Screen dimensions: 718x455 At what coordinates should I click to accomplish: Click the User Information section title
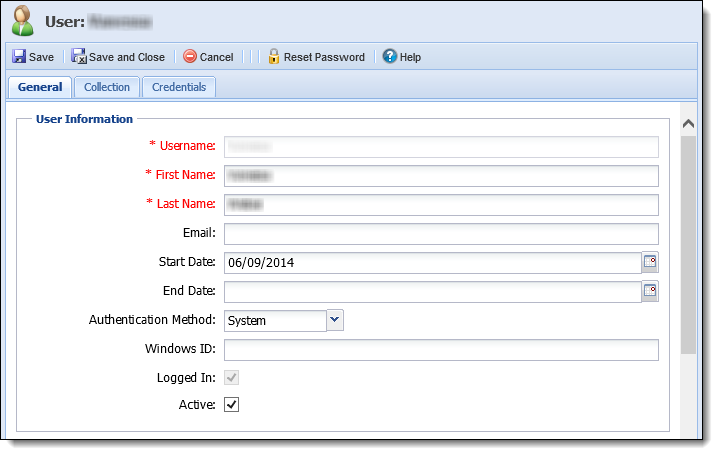click(x=84, y=119)
